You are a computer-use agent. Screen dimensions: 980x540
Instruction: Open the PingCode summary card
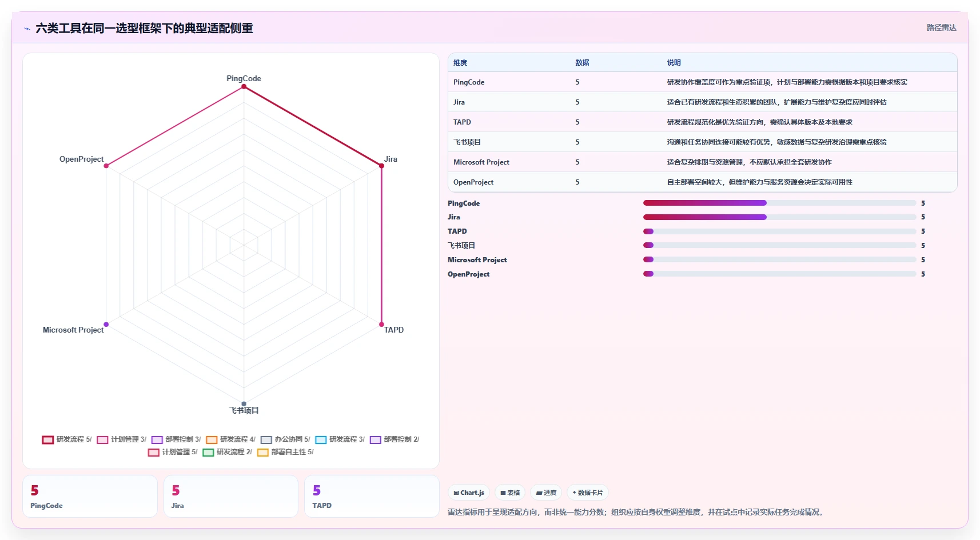(x=90, y=497)
